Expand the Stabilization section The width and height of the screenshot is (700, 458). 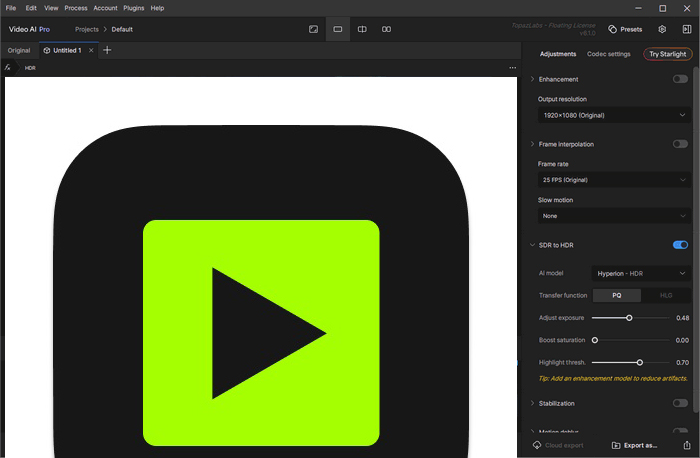click(532, 403)
